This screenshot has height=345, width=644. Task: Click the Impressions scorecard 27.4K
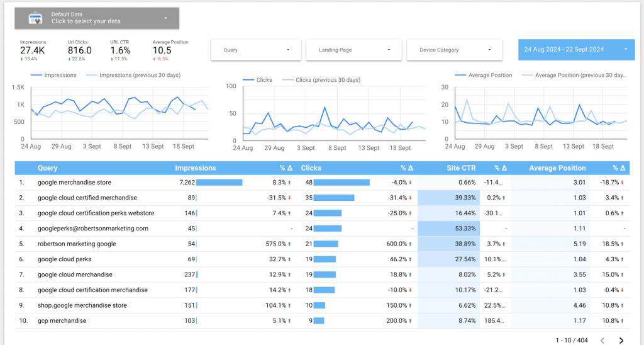click(33, 50)
